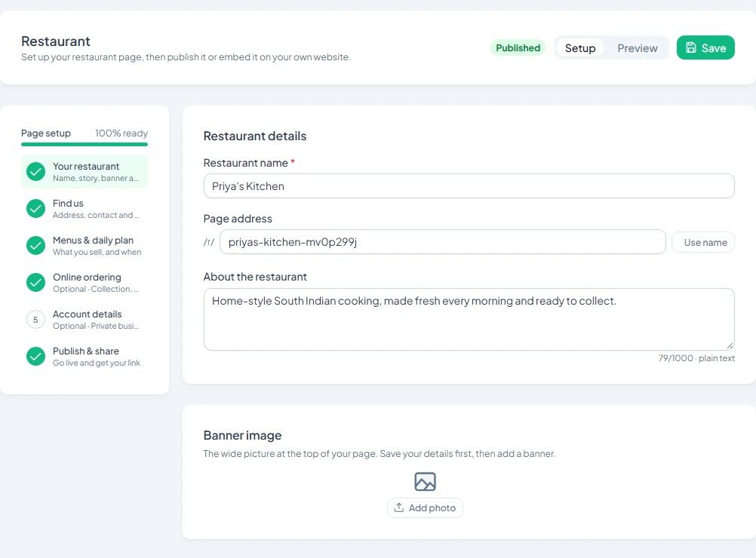Click the 'Restaurant name' label

tap(245, 163)
